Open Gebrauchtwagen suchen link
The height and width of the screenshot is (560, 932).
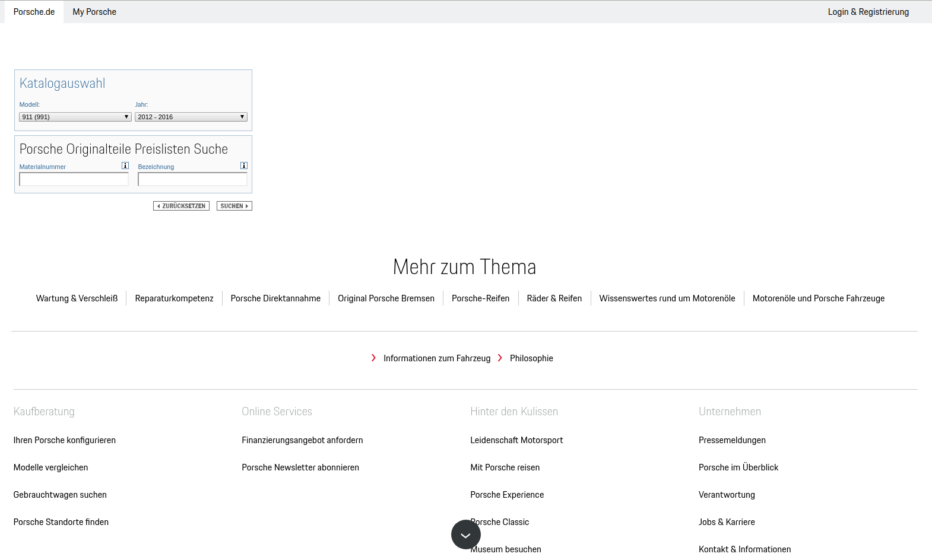tap(60, 495)
